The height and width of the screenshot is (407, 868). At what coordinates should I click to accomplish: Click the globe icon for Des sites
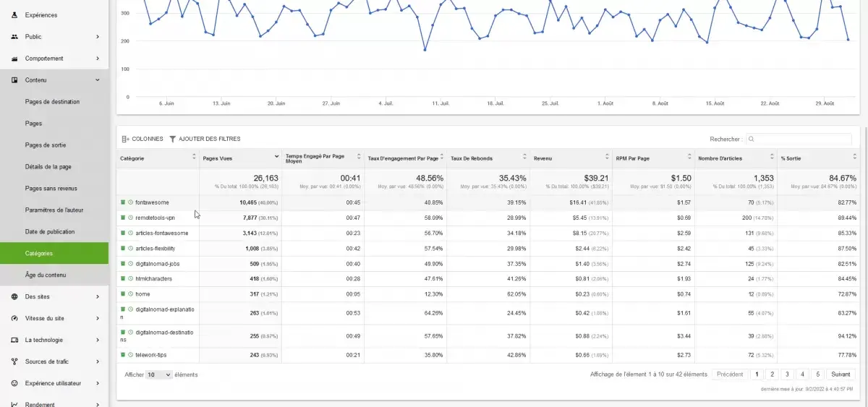[x=14, y=296]
